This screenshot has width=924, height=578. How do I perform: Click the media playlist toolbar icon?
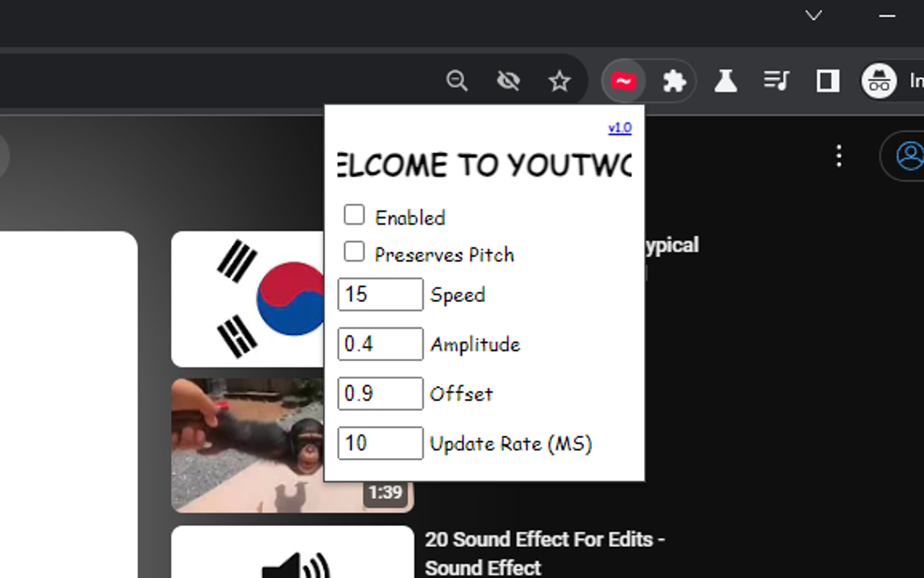pyautogui.click(x=777, y=80)
